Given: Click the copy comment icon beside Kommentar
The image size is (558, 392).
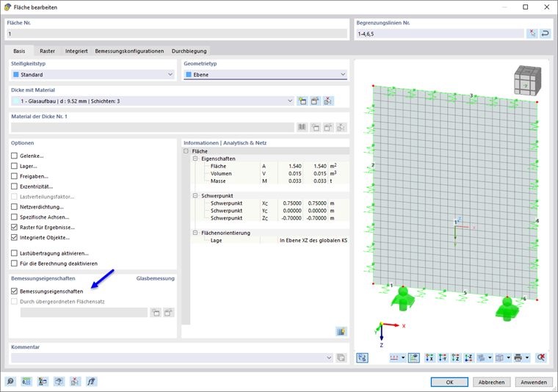Looking at the screenshot, I should 341,357.
